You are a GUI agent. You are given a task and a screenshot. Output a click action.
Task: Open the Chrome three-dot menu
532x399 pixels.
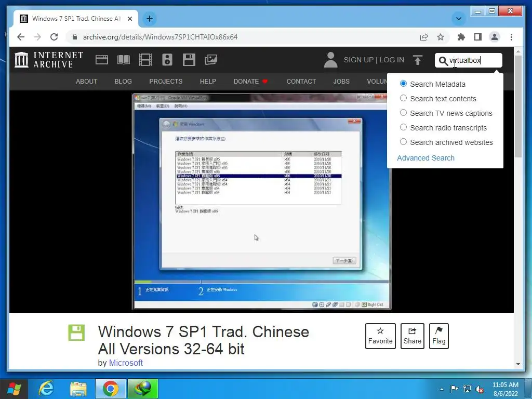[x=511, y=37]
